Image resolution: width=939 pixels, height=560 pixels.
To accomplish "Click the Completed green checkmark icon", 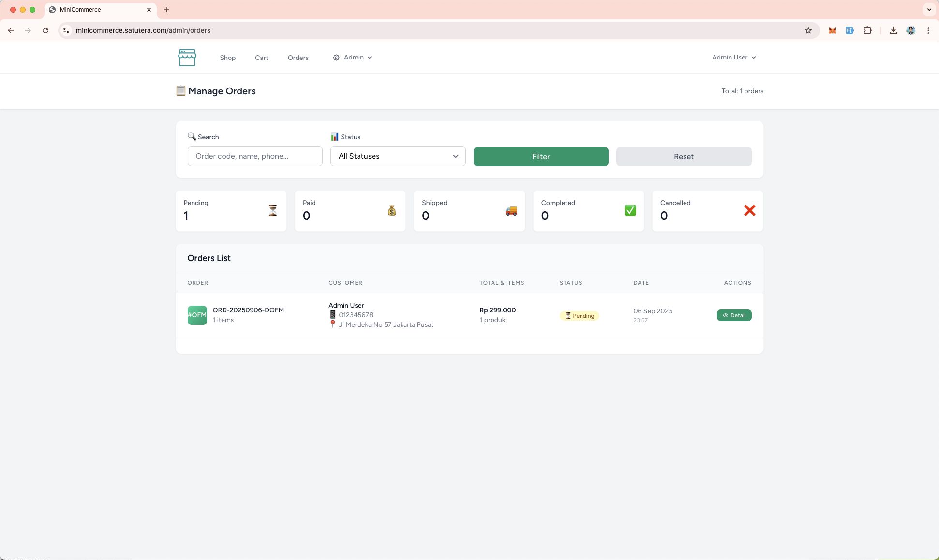I will coord(630,210).
